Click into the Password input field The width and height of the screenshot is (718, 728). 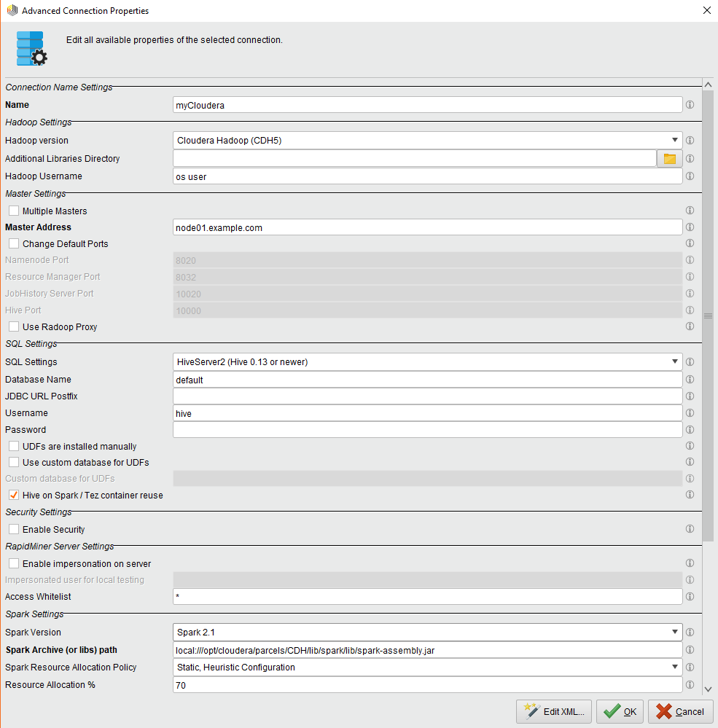(x=427, y=430)
